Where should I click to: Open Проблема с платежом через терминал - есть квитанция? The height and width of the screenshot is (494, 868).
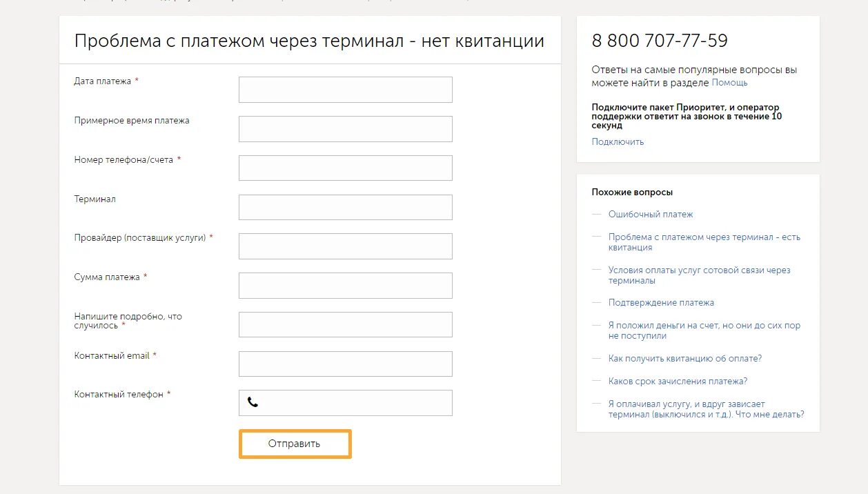[x=704, y=242]
